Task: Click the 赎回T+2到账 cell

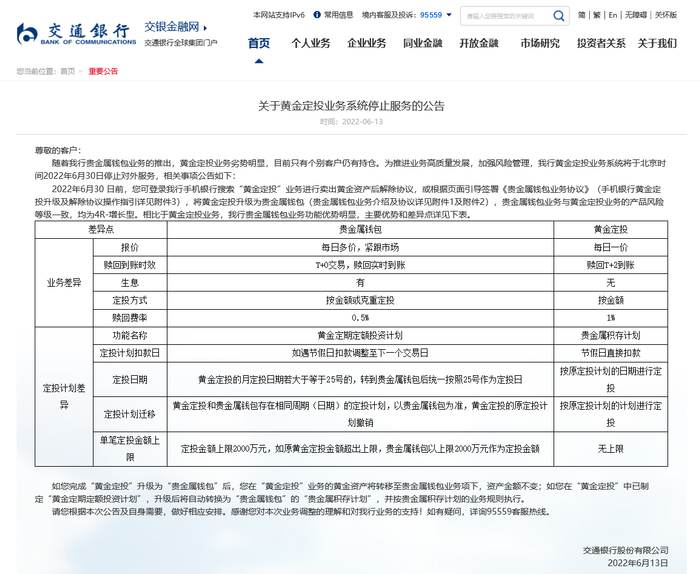Action: tap(611, 265)
